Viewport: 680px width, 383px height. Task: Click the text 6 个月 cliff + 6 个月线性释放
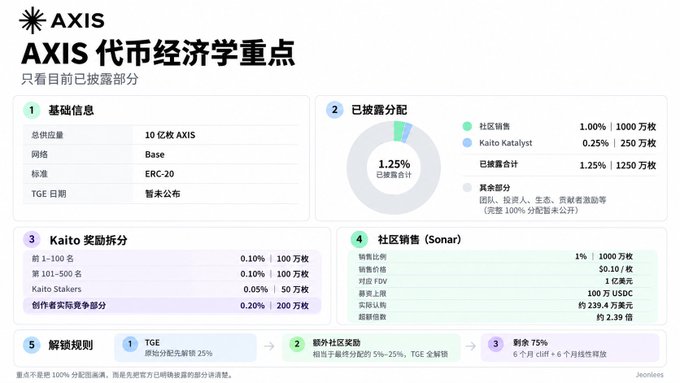click(559, 354)
